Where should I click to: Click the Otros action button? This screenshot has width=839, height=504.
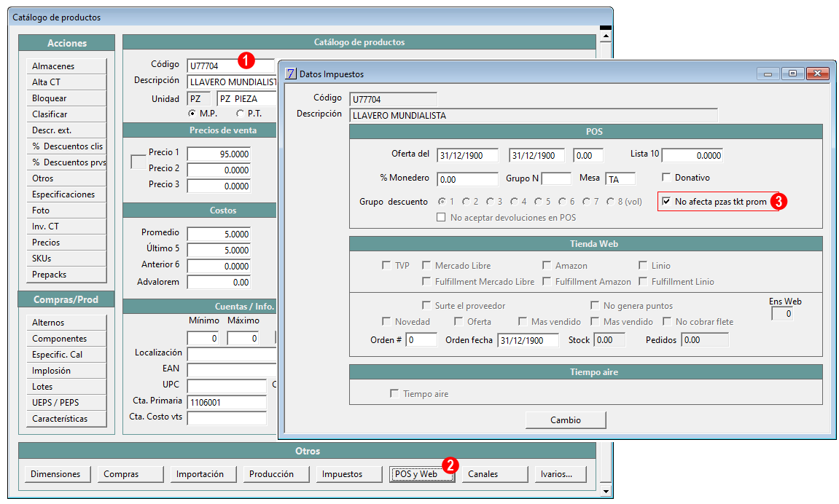[x=66, y=178]
